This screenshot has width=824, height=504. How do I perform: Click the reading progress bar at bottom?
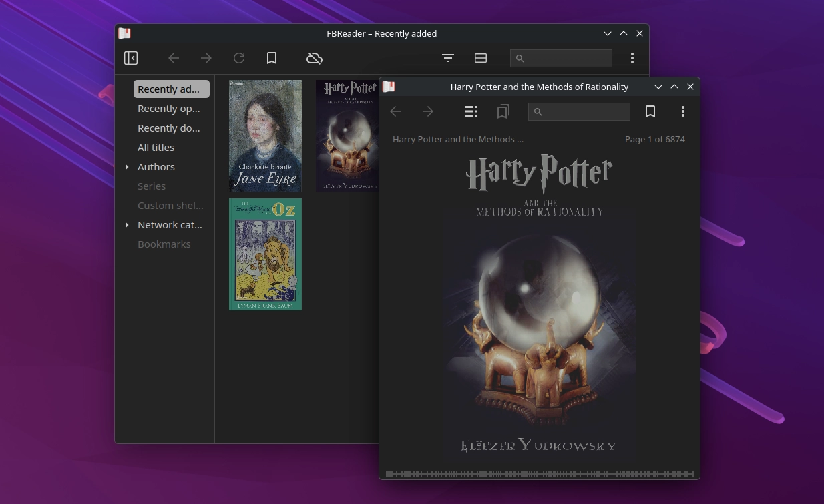(x=540, y=474)
